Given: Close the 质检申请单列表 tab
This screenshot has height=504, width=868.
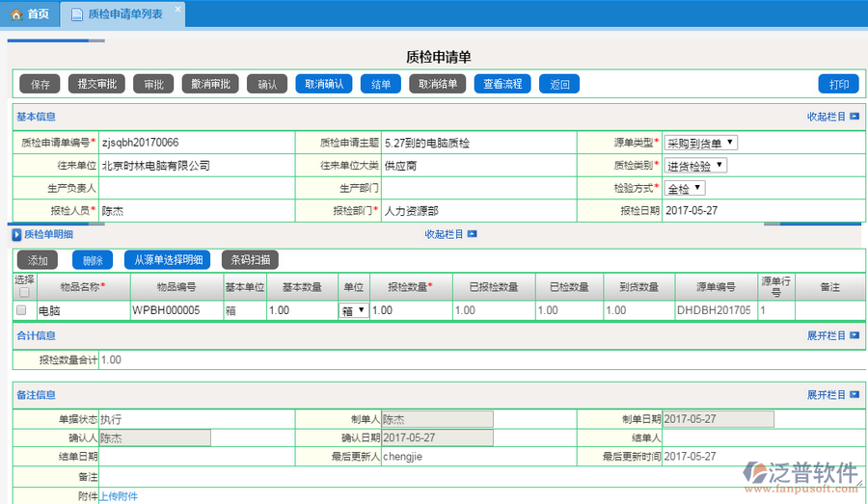Looking at the screenshot, I should (176, 11).
